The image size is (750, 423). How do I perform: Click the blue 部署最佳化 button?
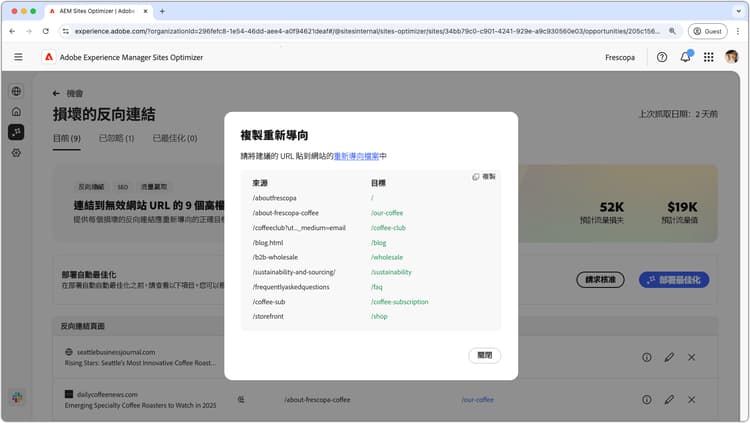674,280
